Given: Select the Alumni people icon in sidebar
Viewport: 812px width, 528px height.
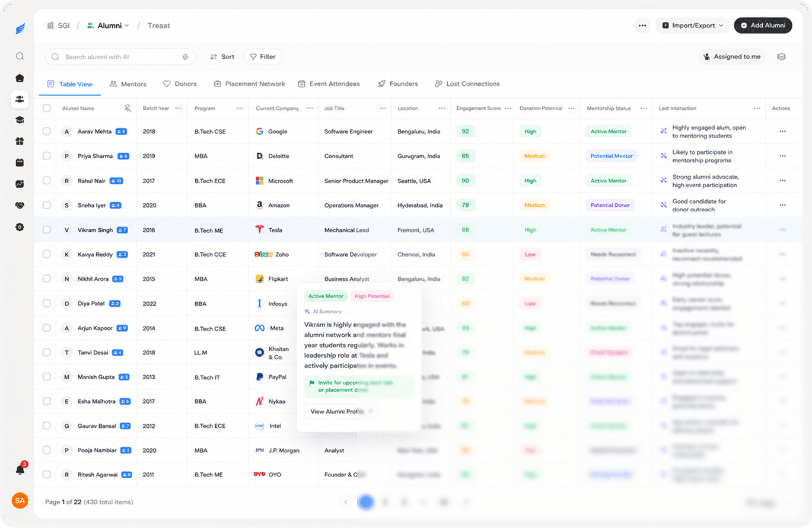Looking at the screenshot, I should pos(20,99).
